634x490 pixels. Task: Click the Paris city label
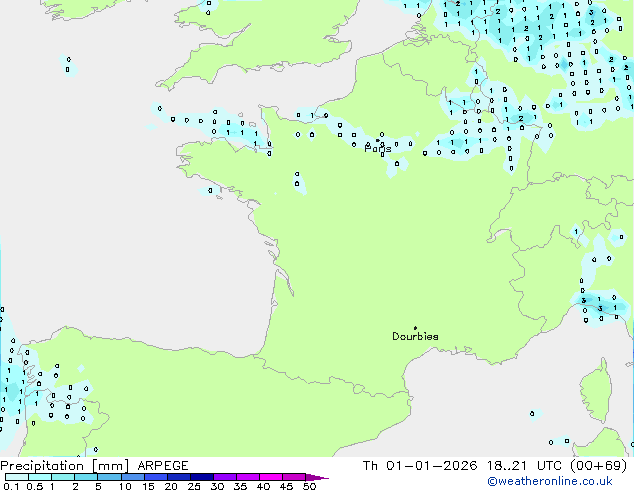378,149
